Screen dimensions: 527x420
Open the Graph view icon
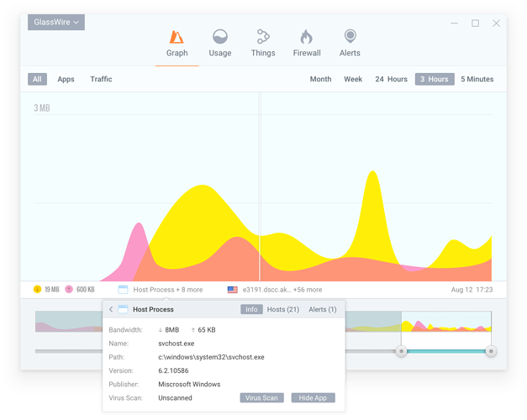pyautogui.click(x=177, y=37)
